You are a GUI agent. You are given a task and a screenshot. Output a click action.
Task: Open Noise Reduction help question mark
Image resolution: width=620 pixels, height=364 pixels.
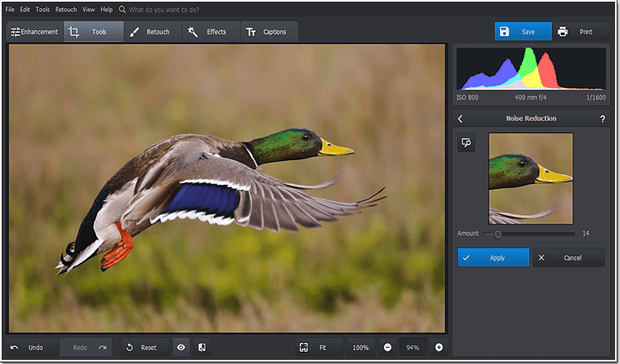click(x=602, y=118)
